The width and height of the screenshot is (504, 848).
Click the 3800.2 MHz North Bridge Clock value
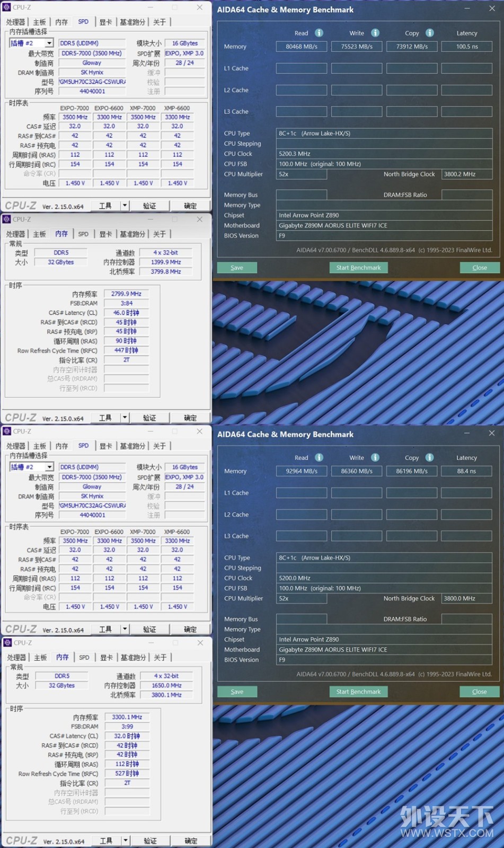pyautogui.click(x=467, y=174)
